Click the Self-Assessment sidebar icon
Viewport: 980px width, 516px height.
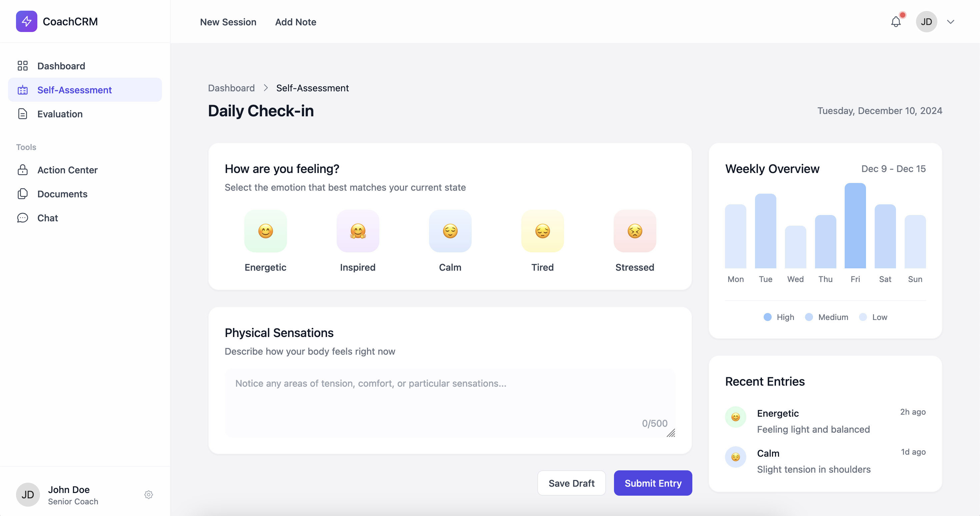coord(23,89)
